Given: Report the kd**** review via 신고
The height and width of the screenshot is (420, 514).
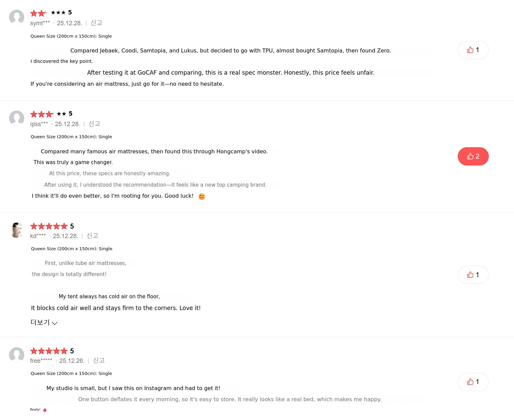Looking at the screenshot, I should click(92, 236).
